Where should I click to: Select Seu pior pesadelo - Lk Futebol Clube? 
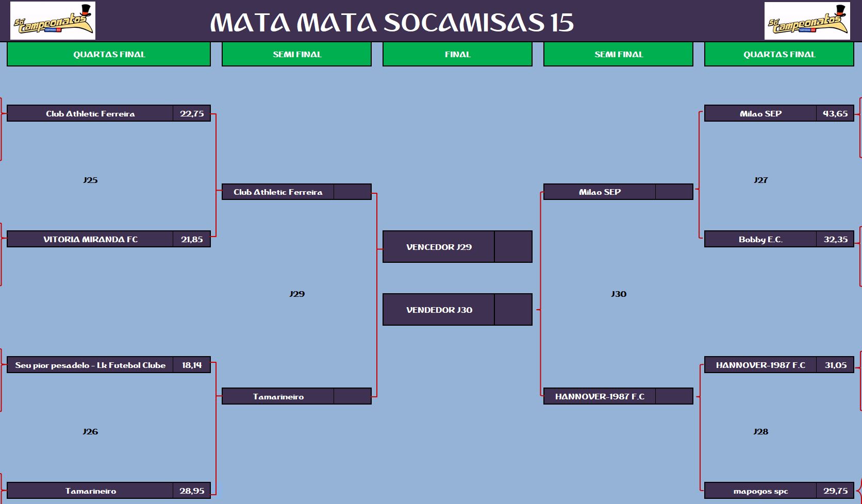pos(90,365)
